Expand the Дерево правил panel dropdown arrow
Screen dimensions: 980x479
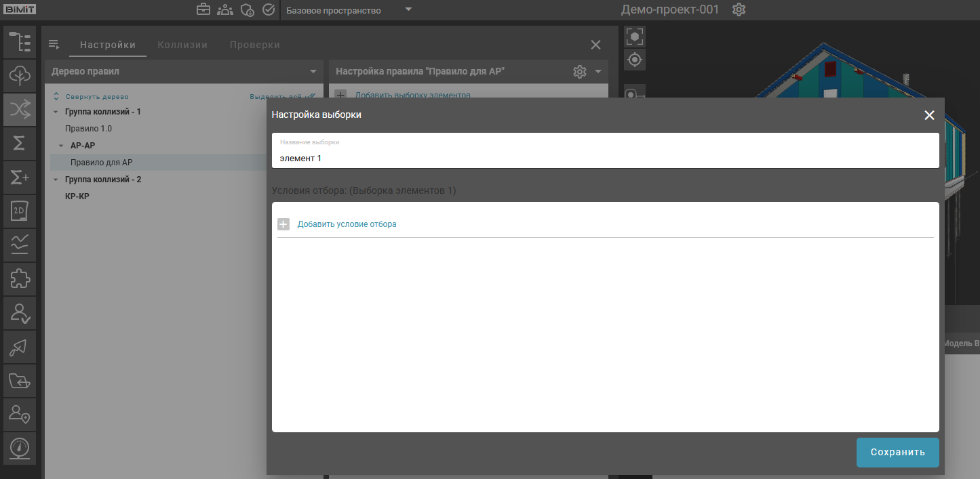coord(313,71)
